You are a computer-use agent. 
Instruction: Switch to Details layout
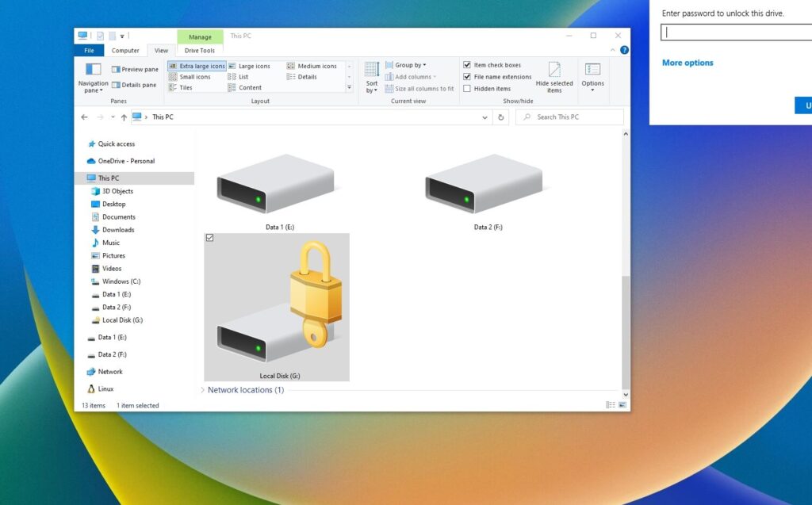click(302, 77)
